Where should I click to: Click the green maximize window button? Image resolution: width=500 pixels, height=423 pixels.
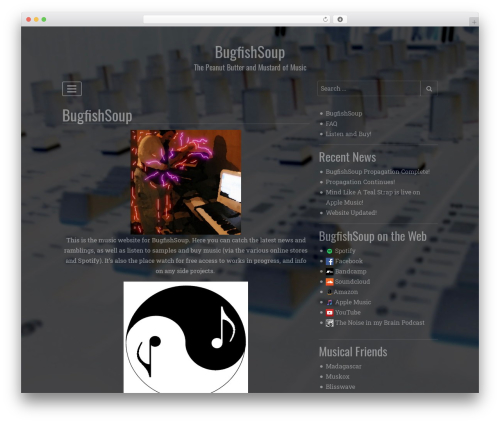click(44, 19)
